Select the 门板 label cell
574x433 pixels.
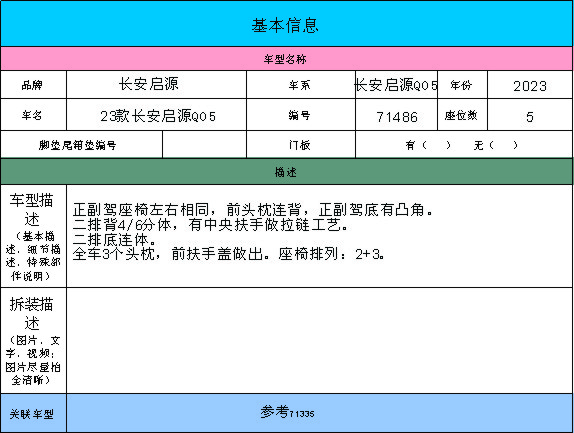301,145
